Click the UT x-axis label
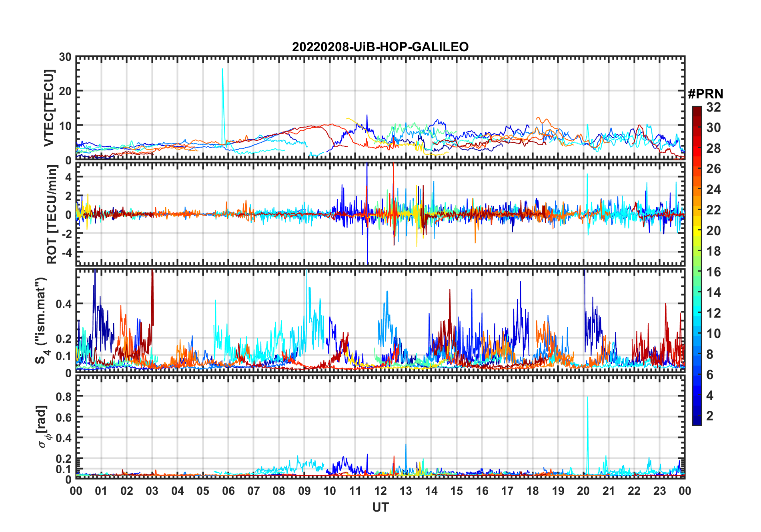 (x=380, y=508)
